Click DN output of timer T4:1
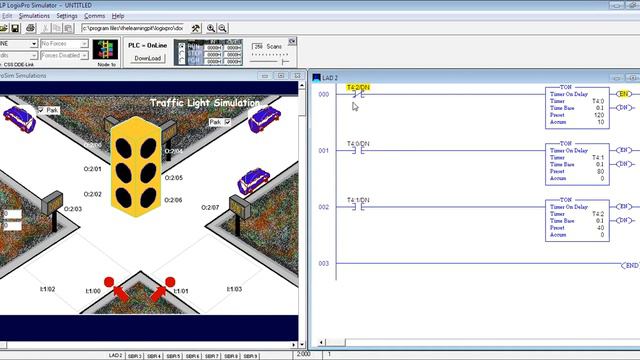 click(624, 164)
